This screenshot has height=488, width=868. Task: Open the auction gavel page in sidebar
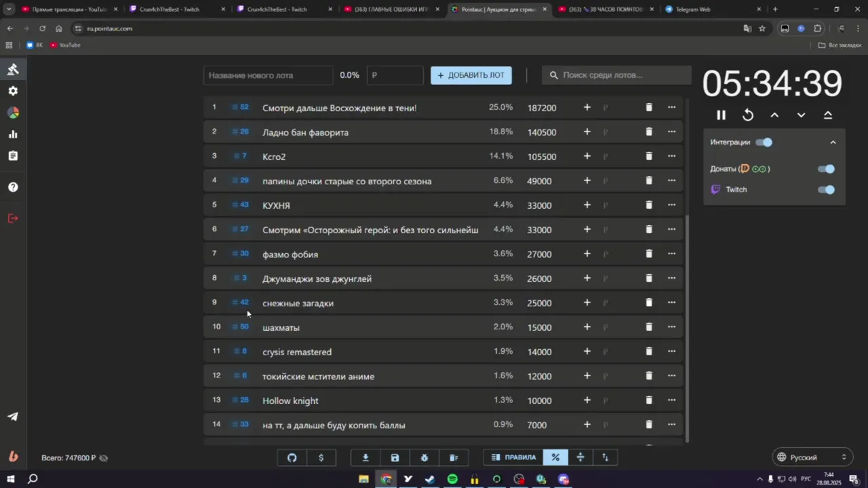13,69
